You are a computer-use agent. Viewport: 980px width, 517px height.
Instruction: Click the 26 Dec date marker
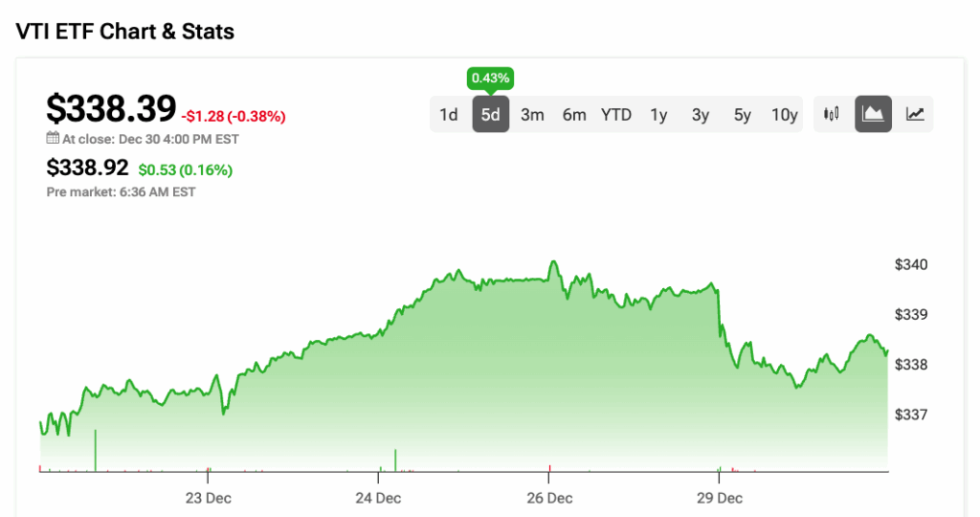[549, 498]
